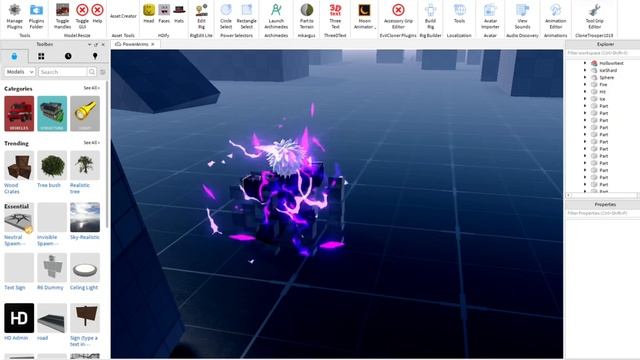Expand the first tree item in Explorer
This screenshot has height=360, width=640.
(585, 63)
